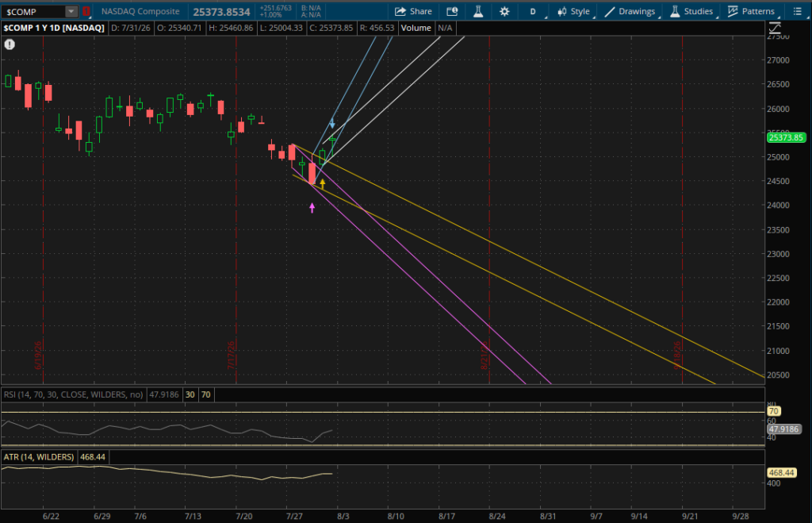Open the Studies menu
The height and width of the screenshot is (523, 812).
point(691,11)
